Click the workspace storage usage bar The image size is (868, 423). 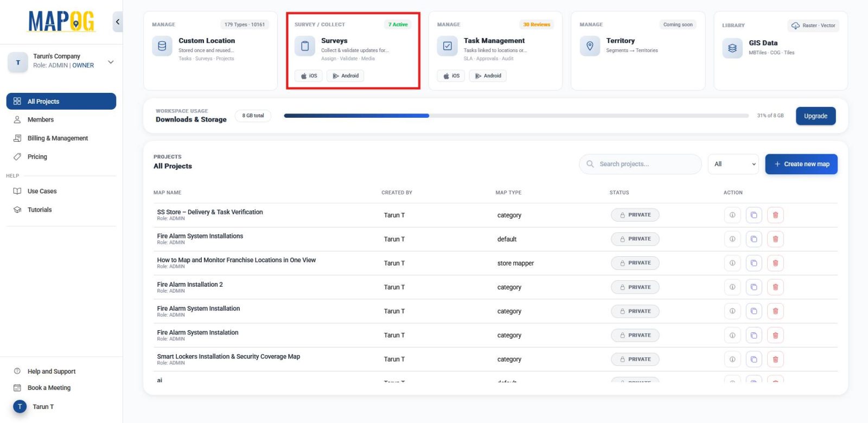point(515,116)
